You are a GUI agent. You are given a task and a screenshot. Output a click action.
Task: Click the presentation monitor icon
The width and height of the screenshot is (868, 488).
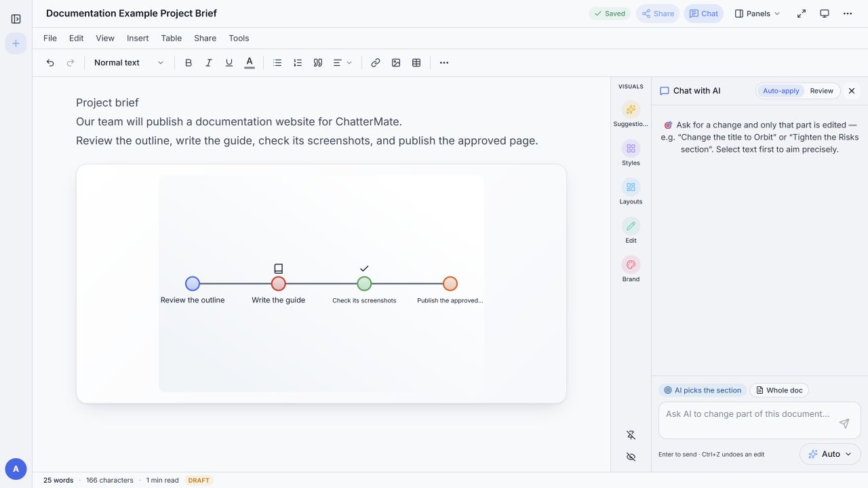[x=825, y=14]
